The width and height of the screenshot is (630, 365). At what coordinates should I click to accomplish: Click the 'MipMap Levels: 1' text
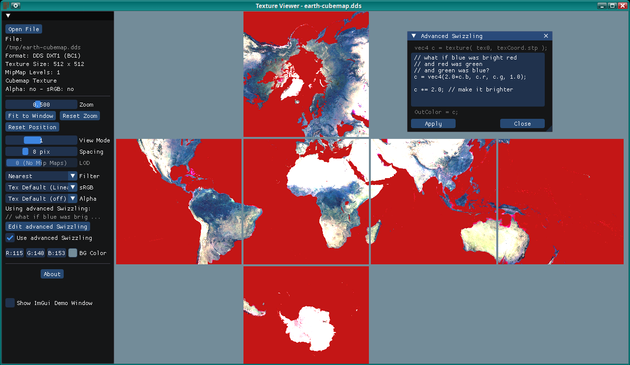32,72
